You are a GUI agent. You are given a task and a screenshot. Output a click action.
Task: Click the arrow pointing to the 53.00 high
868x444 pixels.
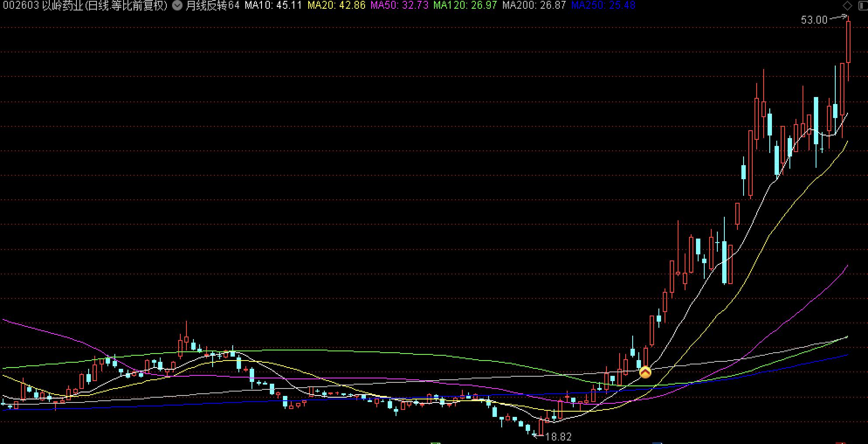pos(837,18)
